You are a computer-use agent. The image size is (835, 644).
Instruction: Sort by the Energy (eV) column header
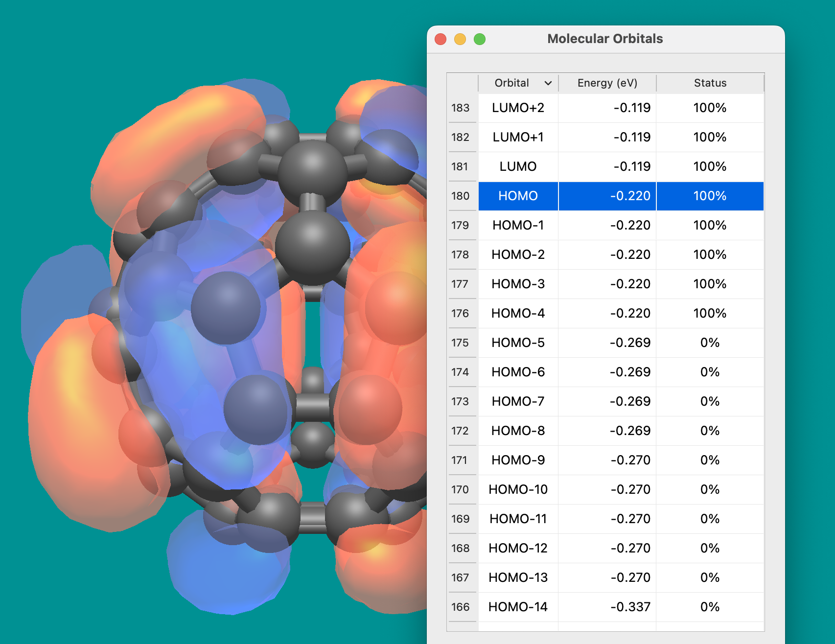click(x=607, y=83)
